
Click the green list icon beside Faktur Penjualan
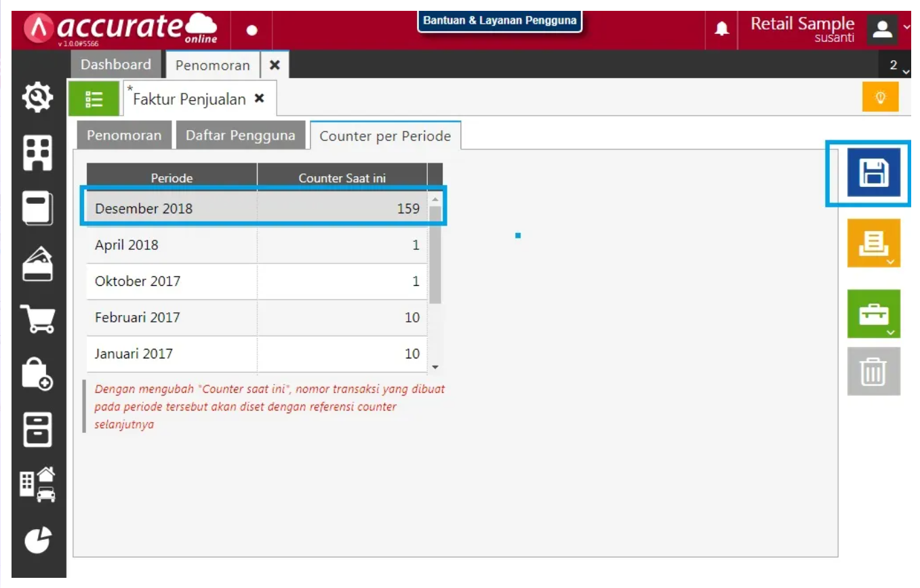click(x=94, y=98)
